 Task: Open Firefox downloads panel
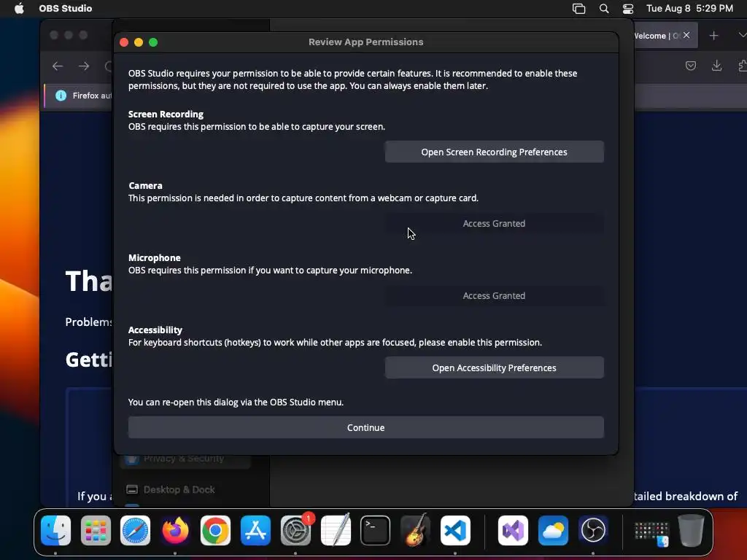[x=716, y=66]
